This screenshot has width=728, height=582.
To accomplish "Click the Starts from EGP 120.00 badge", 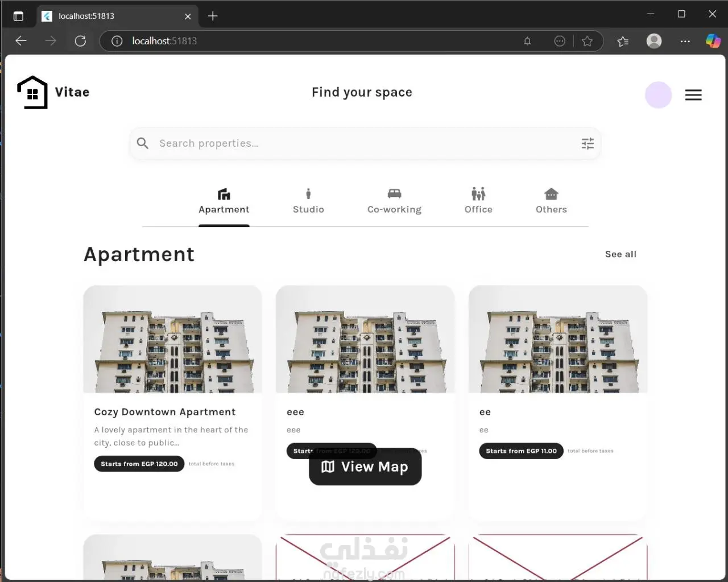I will [139, 464].
